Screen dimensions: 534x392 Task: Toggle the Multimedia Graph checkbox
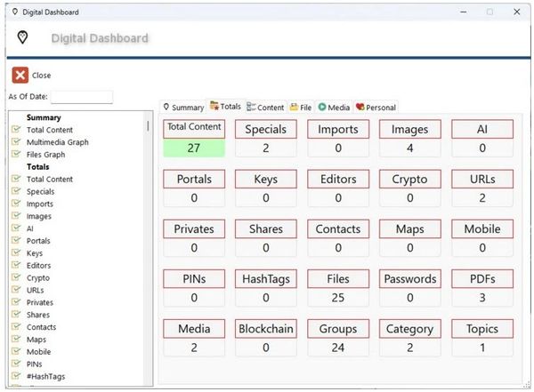(16, 142)
